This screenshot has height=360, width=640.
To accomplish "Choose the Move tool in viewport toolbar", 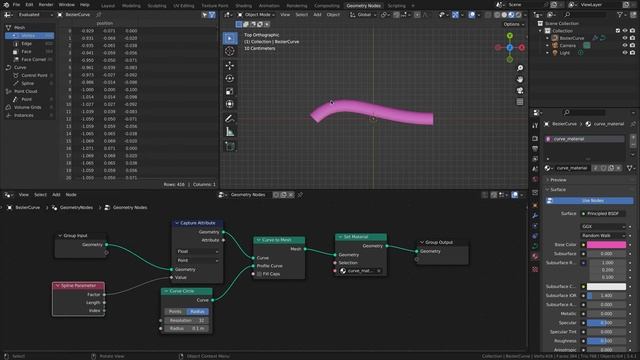I will [230, 65].
